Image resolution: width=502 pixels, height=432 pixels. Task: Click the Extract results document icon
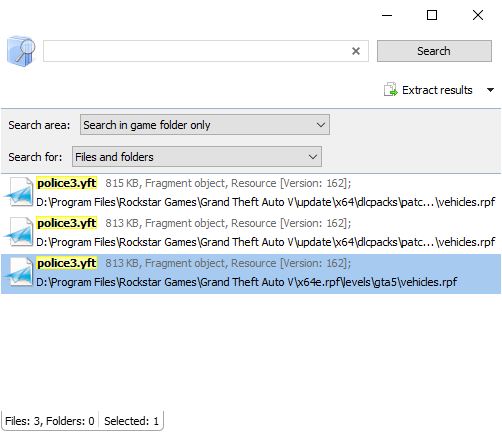390,90
